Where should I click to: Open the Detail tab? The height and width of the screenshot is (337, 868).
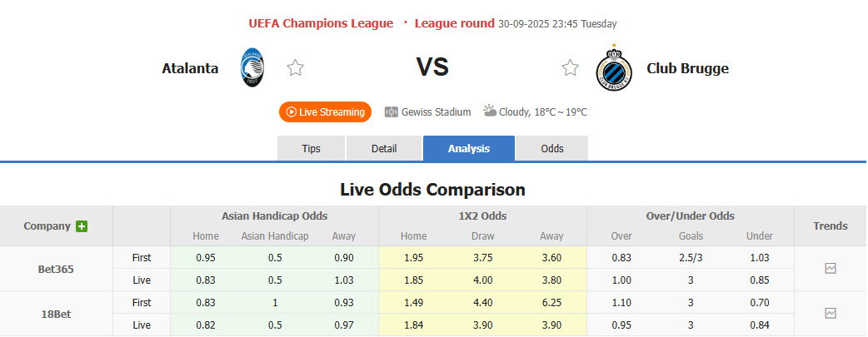tap(384, 149)
